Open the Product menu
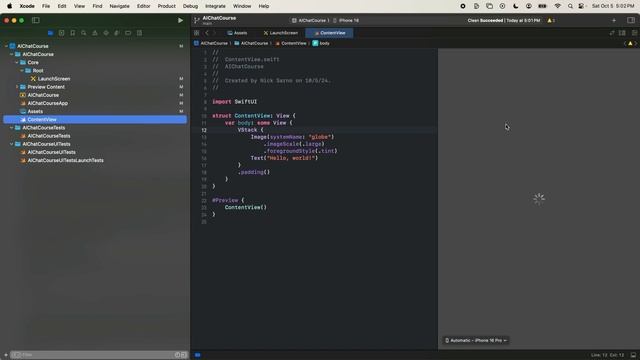Screen dimensions: 640x360 [x=167, y=6]
